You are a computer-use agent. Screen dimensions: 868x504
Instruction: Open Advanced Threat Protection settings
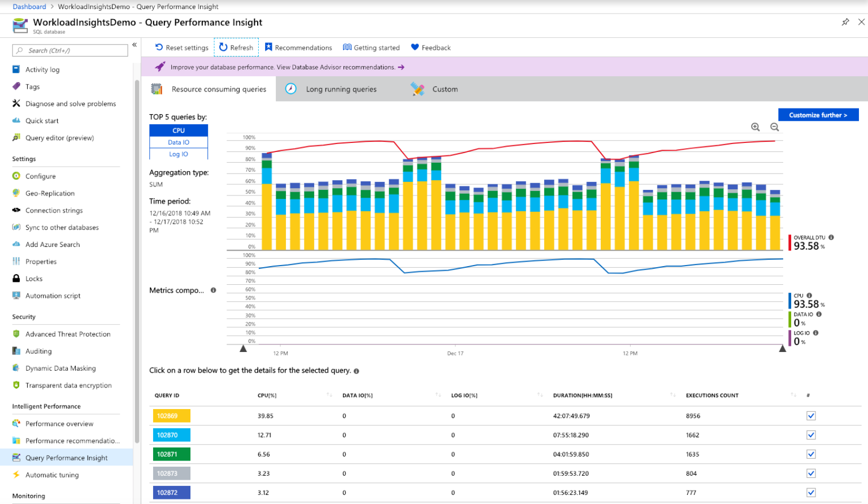pyautogui.click(x=68, y=334)
